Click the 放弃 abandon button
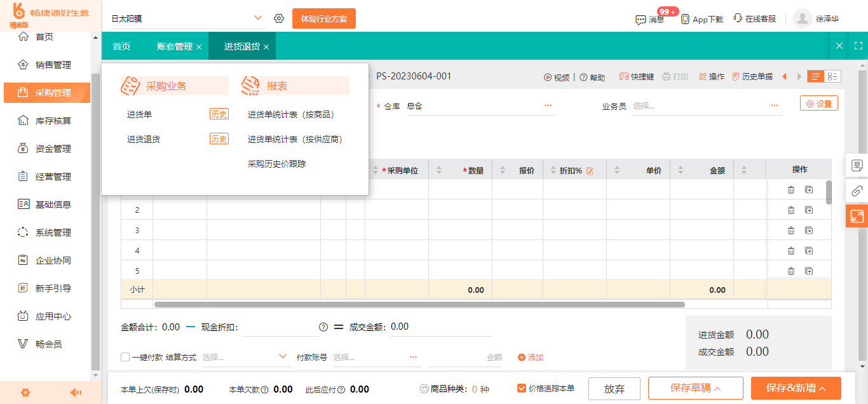This screenshot has height=404, width=868. pyautogui.click(x=614, y=389)
